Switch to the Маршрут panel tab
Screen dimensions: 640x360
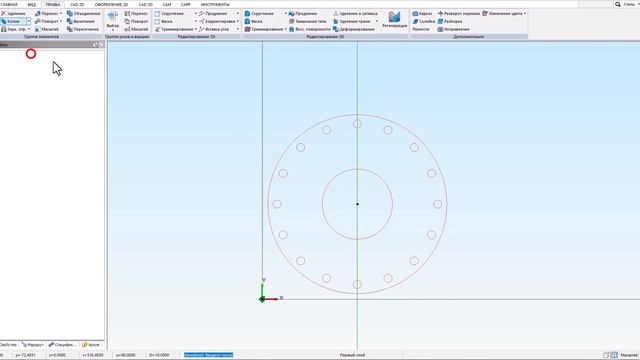[x=33, y=345]
